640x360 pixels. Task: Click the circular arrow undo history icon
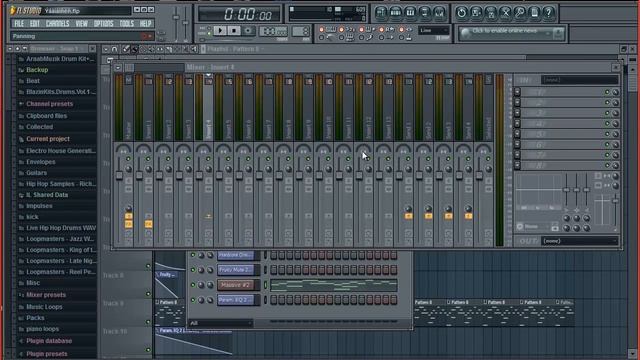pyautogui.click(x=462, y=13)
